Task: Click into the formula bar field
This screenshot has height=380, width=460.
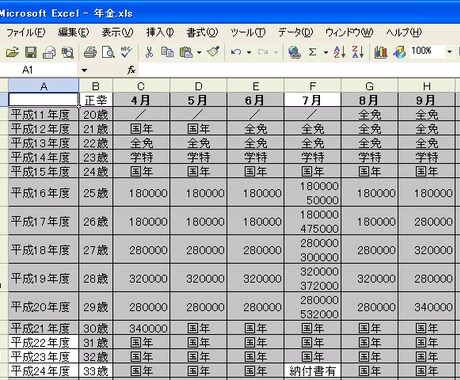Action: pyautogui.click(x=299, y=70)
